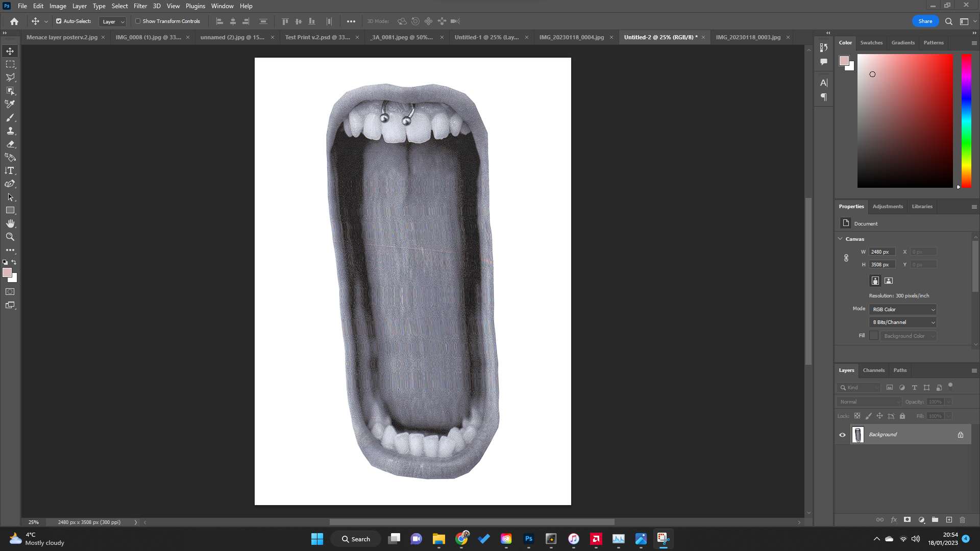Enable Show Transform Controls
980x551 pixels.
138,21
